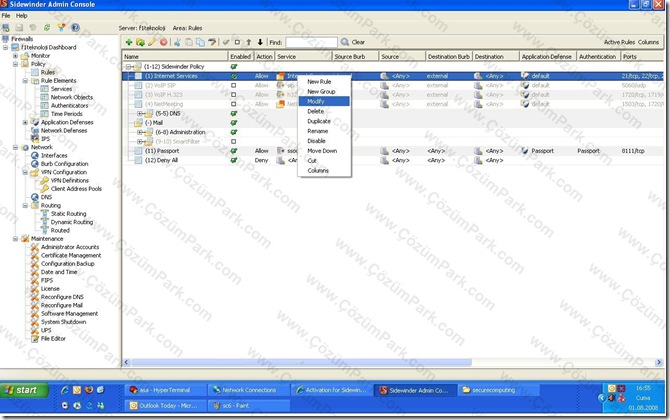Select VPN Definitions key item
The height and width of the screenshot is (420, 670).
click(70, 180)
